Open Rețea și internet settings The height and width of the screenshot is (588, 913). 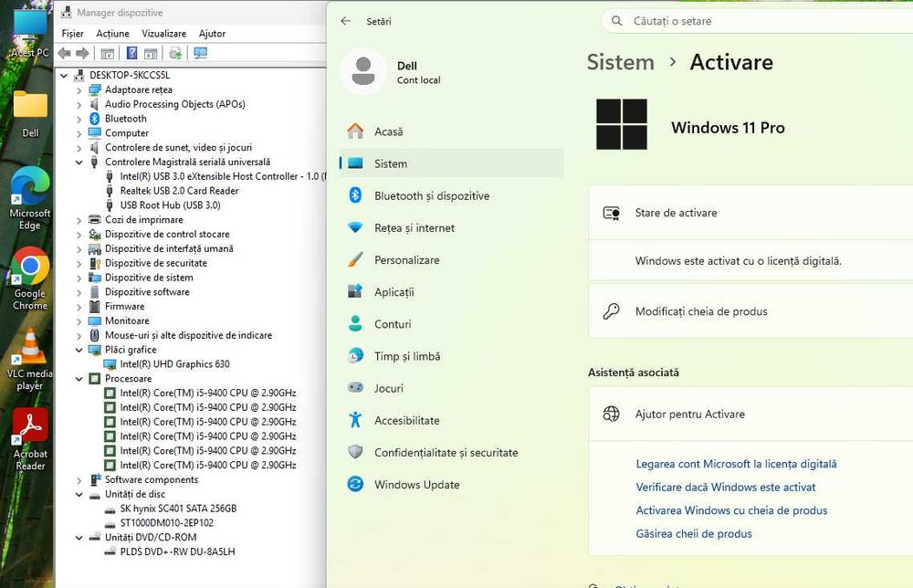coord(451,227)
